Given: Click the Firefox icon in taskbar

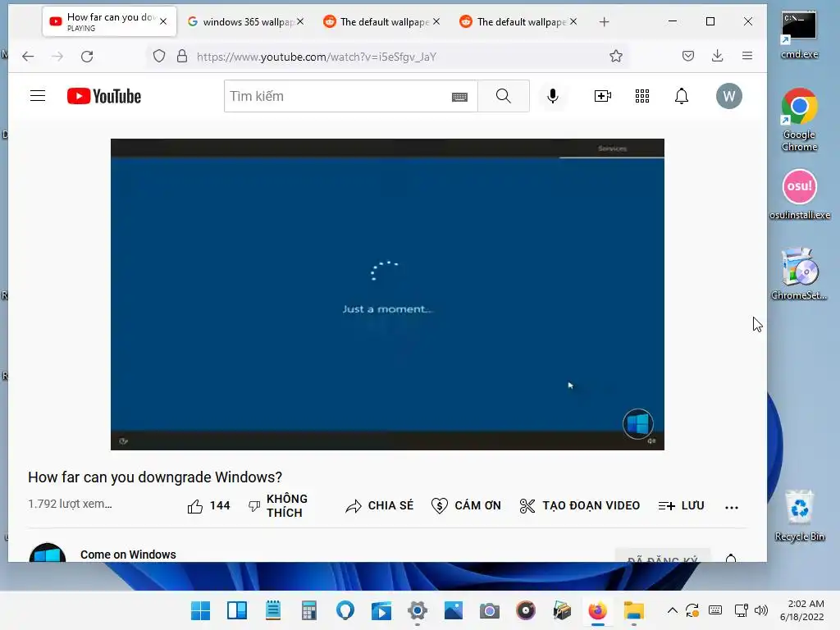Looking at the screenshot, I should click(x=597, y=610).
